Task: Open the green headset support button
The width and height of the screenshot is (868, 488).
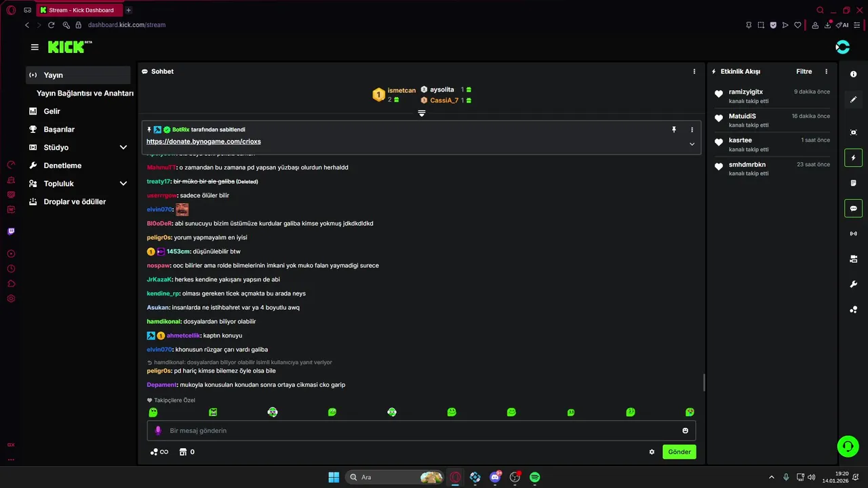Action: point(848,446)
